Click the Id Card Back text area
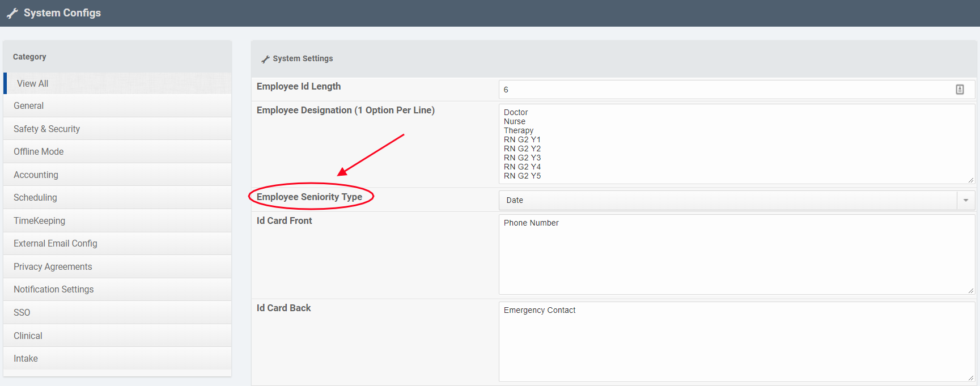 (x=736, y=342)
